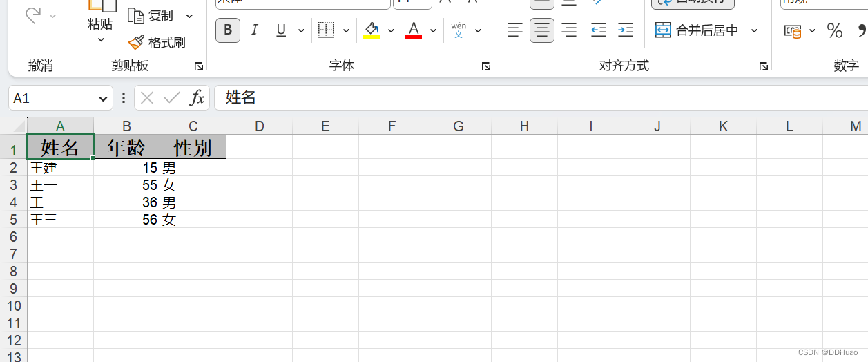The width and height of the screenshot is (868, 362).
Task: Select column B header
Action: click(x=126, y=126)
